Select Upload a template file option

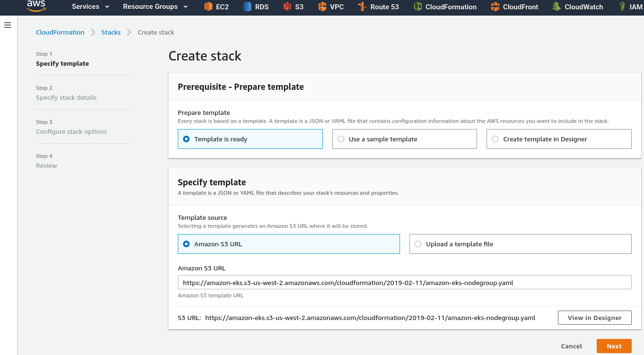click(x=520, y=244)
